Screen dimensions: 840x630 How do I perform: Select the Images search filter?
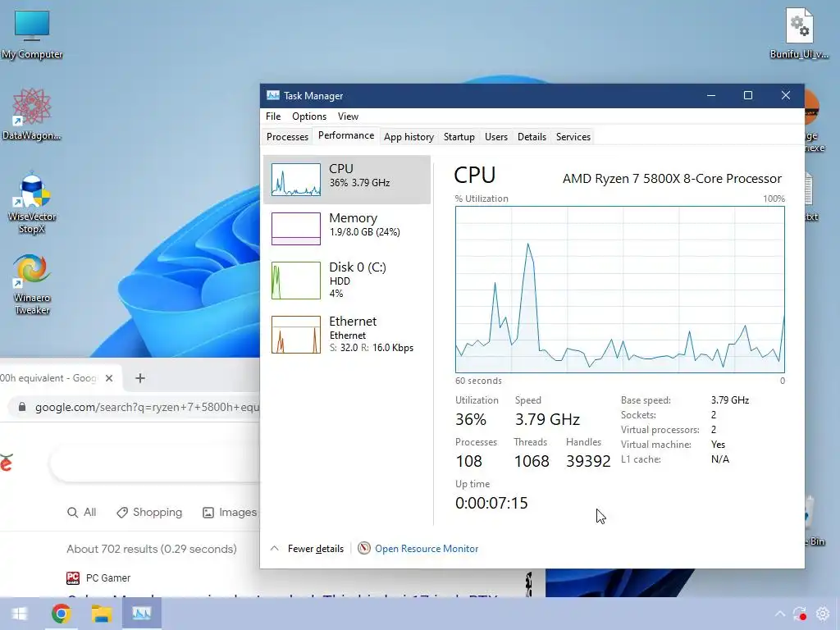point(230,512)
